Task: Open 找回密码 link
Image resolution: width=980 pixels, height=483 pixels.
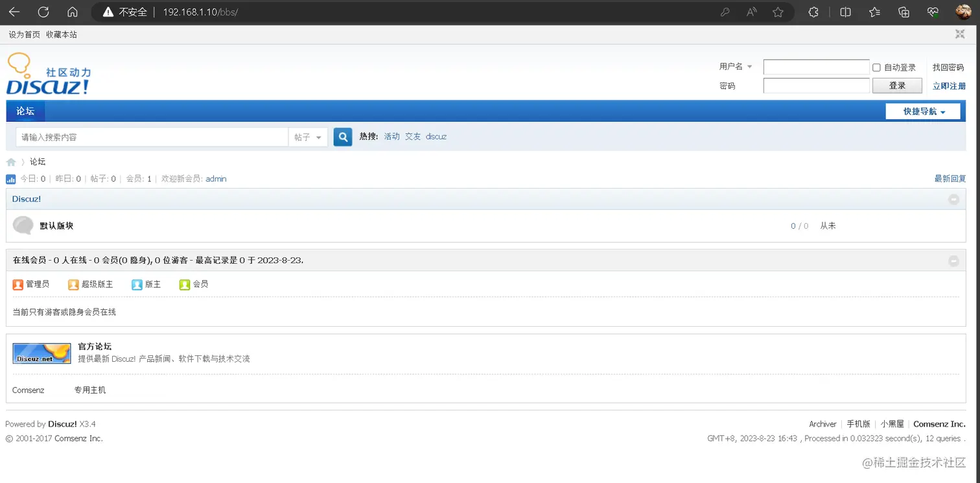Action: tap(948, 67)
